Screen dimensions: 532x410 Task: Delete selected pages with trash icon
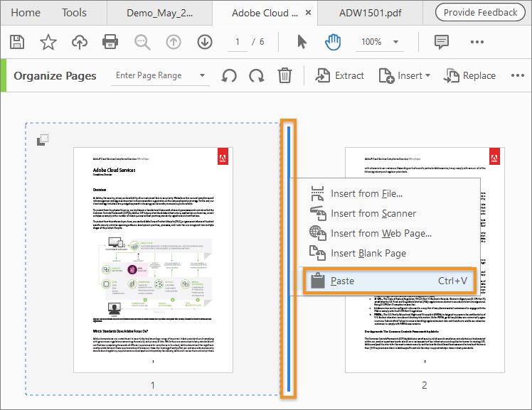coord(284,75)
